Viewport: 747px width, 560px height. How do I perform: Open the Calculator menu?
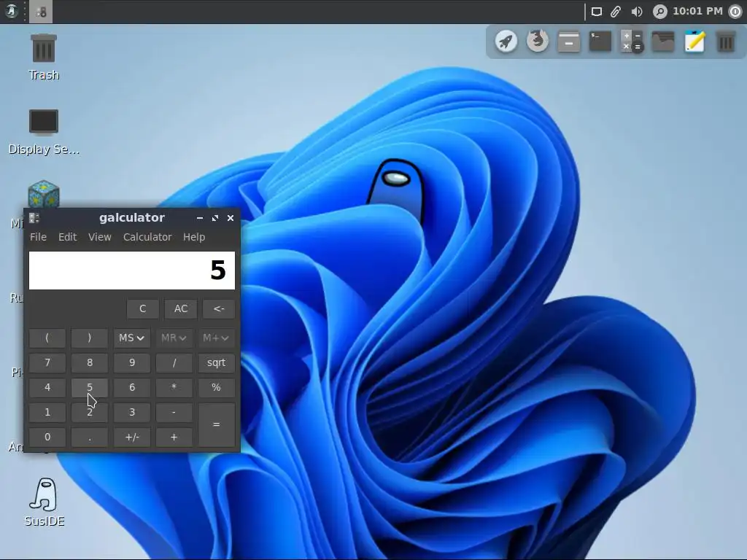147,237
